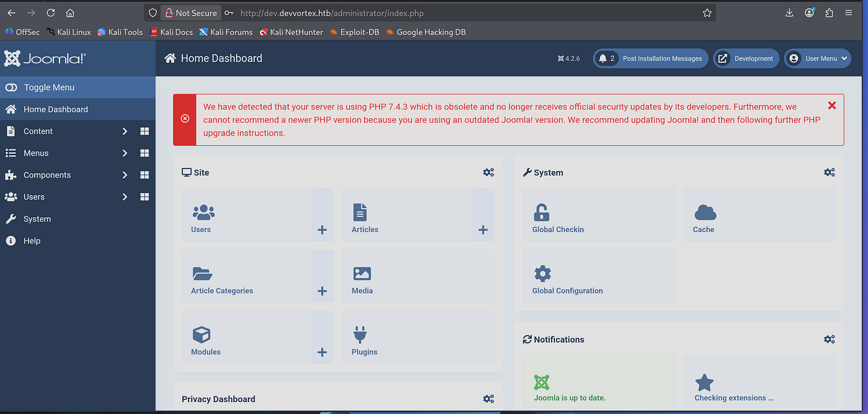Click Not Secure site info badge
This screenshot has width=868, height=414.
click(x=191, y=12)
